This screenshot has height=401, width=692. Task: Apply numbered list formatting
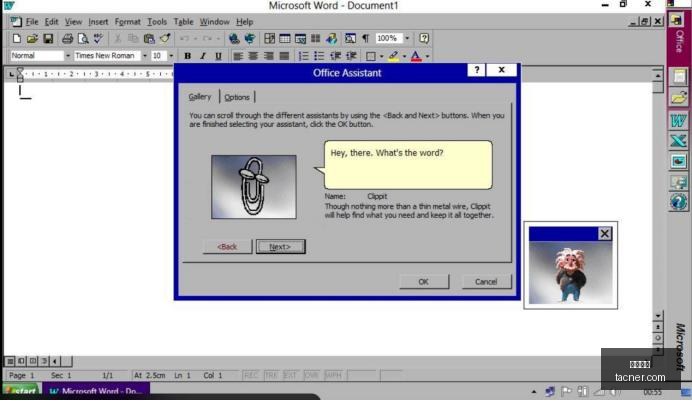[x=303, y=56]
